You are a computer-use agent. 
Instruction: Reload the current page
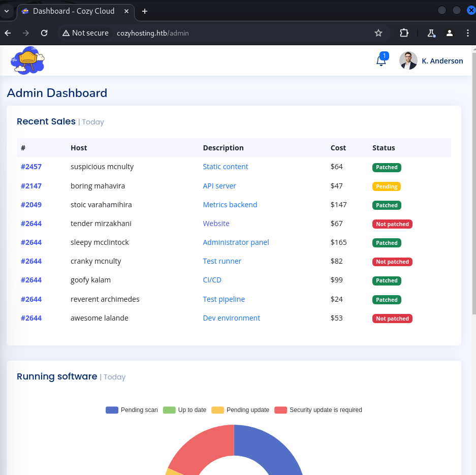click(44, 33)
